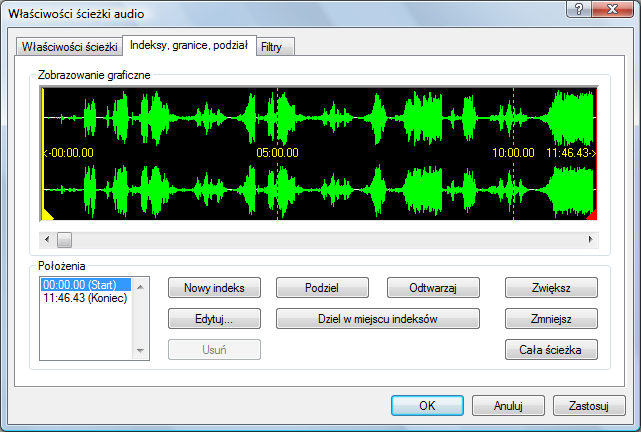Click the waveform scrollbar left arrow
This screenshot has height=432, width=641.
(47, 240)
